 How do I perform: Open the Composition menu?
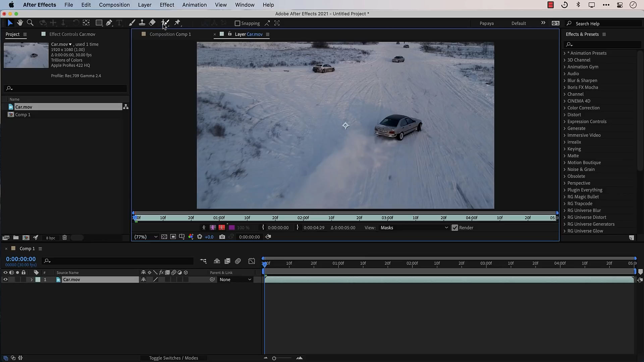[114, 5]
